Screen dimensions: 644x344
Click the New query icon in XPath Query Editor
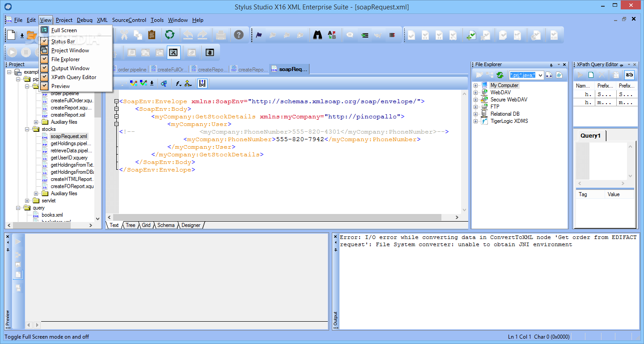coord(591,75)
